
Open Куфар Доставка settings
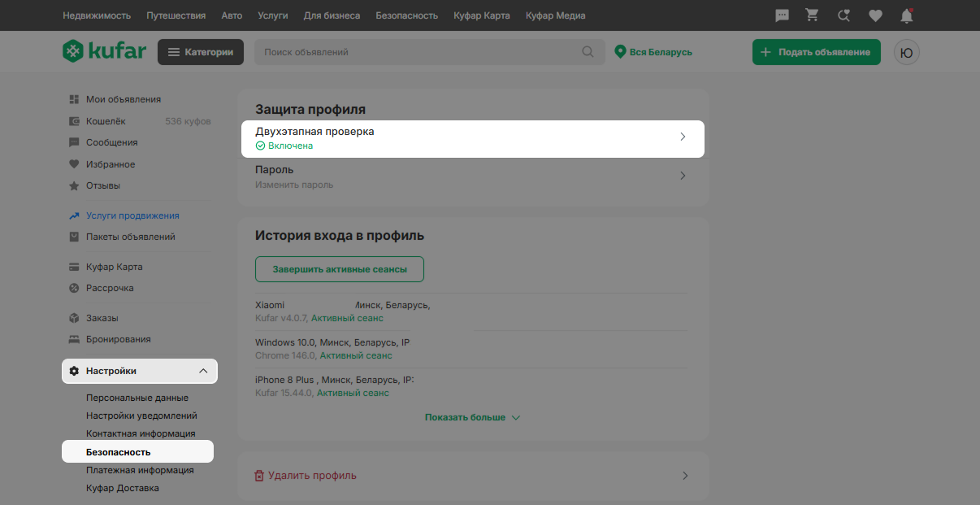tap(123, 488)
